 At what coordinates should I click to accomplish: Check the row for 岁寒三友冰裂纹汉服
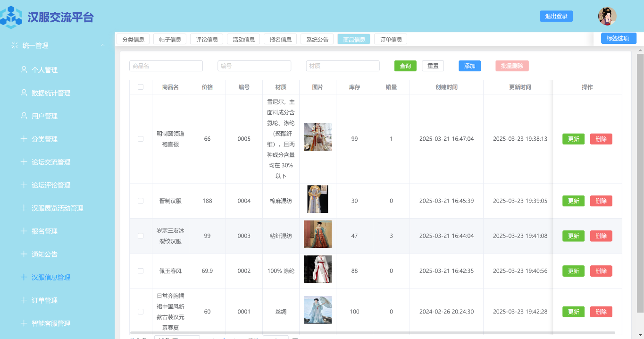click(x=141, y=236)
